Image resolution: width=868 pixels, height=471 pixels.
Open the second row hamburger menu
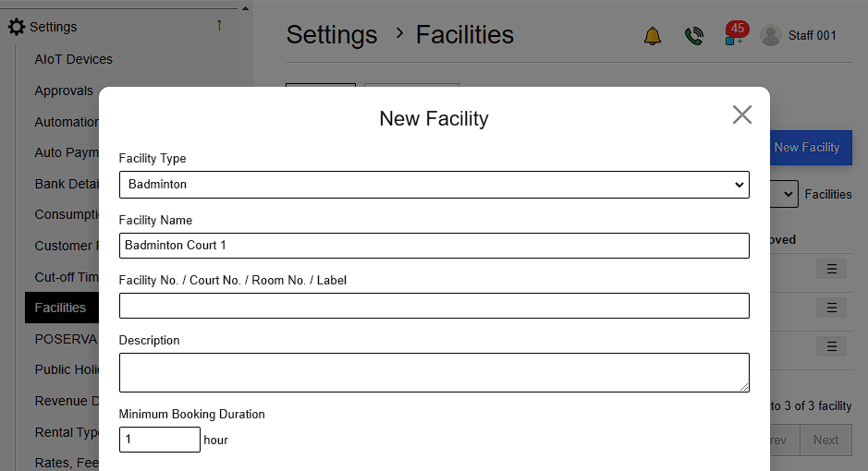(x=831, y=308)
